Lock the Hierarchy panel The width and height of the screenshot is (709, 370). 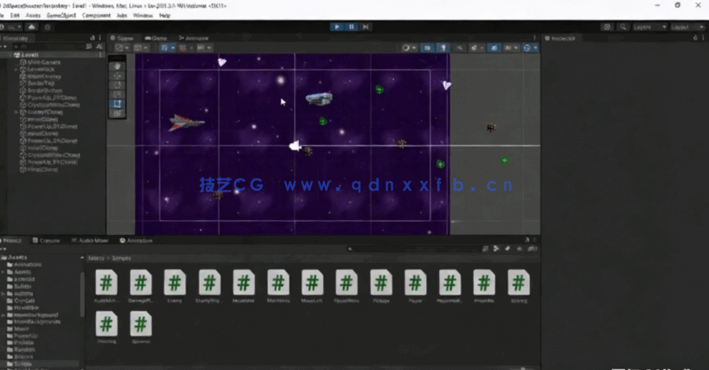point(93,38)
